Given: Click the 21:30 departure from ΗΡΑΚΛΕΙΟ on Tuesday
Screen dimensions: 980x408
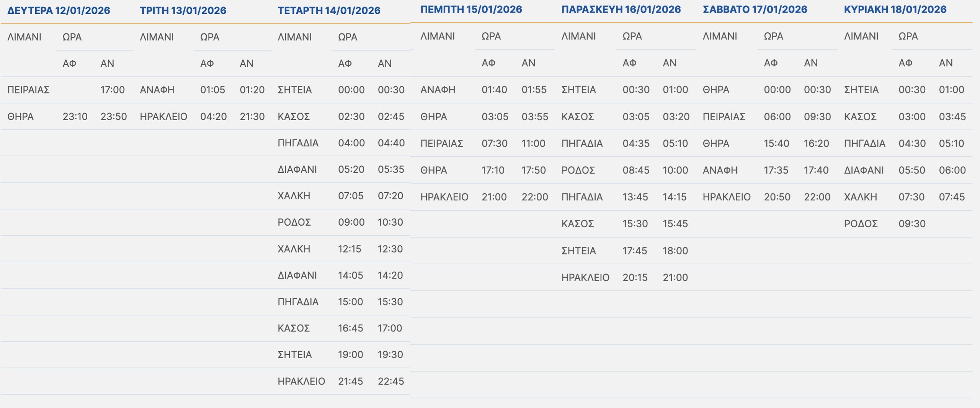Looking at the screenshot, I should [x=252, y=116].
